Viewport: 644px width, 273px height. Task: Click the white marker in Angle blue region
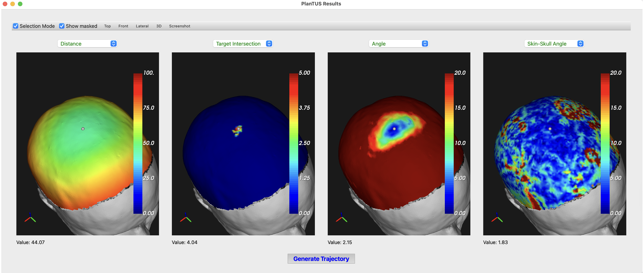click(x=394, y=129)
